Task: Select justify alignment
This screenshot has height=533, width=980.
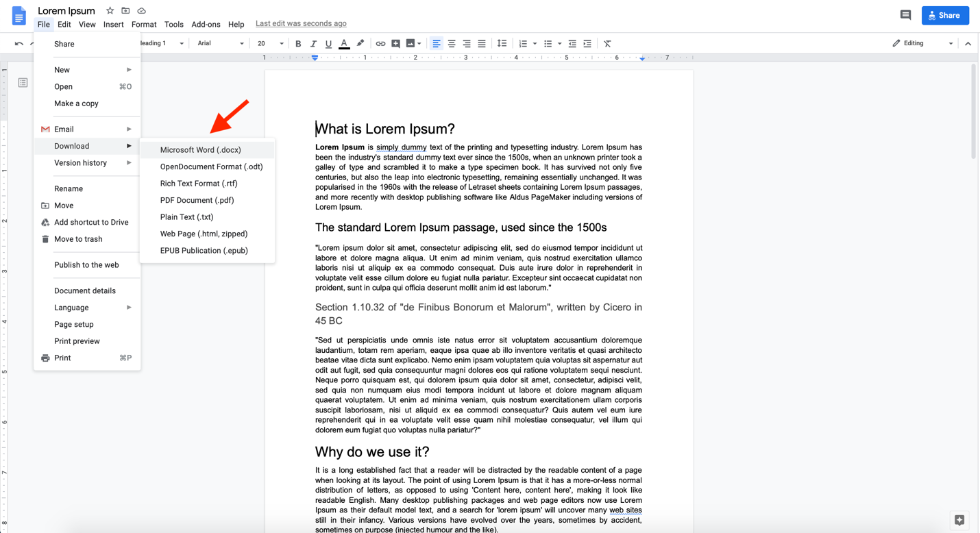Action: coord(482,44)
